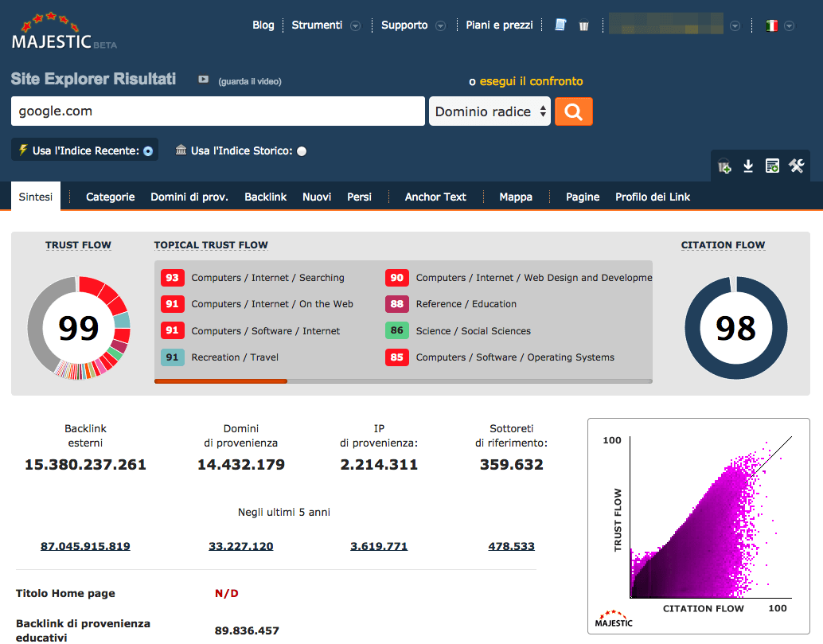Go to Piani e prezzi

tap(499, 25)
